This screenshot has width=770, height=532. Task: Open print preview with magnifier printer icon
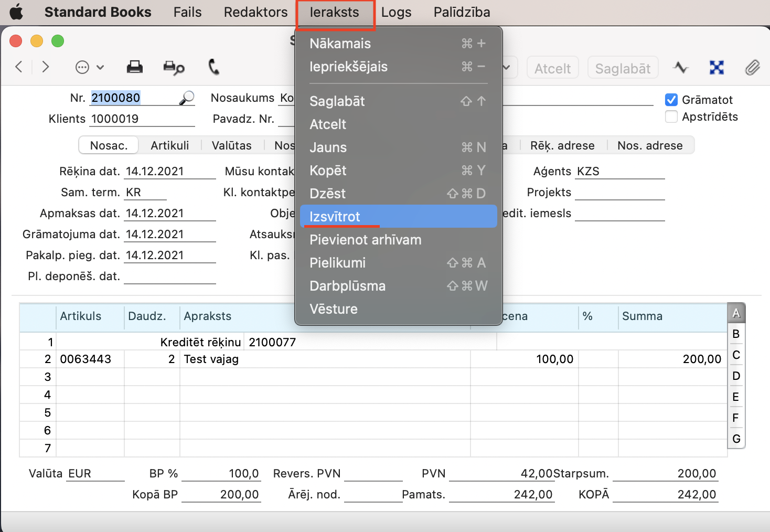coord(174,67)
